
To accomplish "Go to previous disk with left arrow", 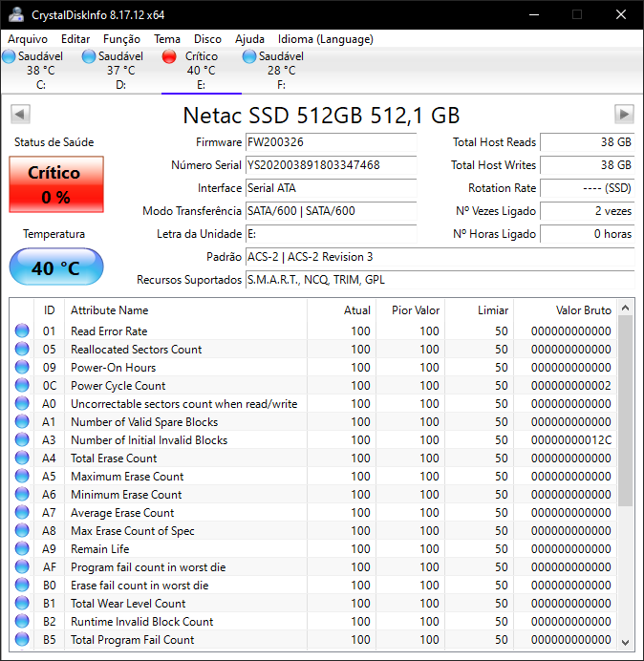I will click(20, 115).
